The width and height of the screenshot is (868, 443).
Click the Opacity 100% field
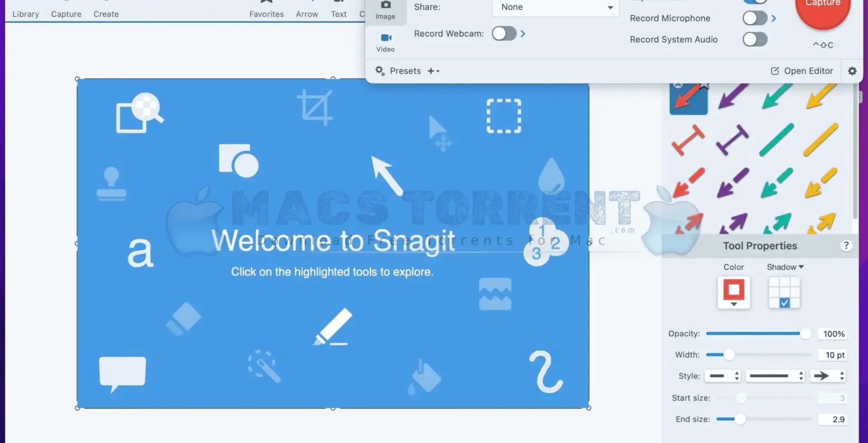click(x=833, y=334)
